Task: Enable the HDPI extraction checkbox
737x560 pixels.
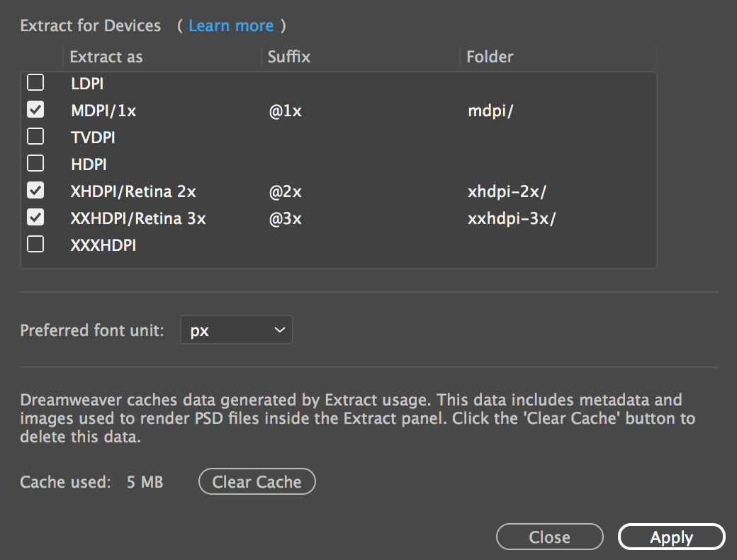Action: pyautogui.click(x=35, y=163)
